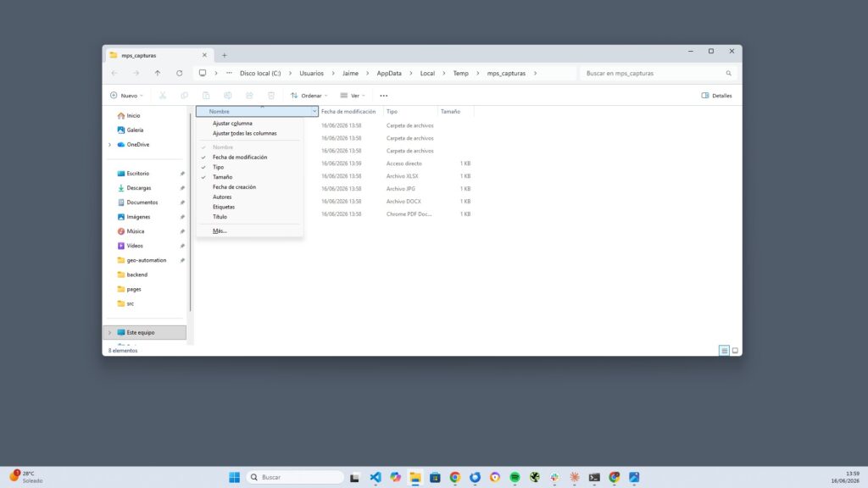Add a new Explorer tab
Viewport: 868px width, 488px height.
(x=224, y=55)
